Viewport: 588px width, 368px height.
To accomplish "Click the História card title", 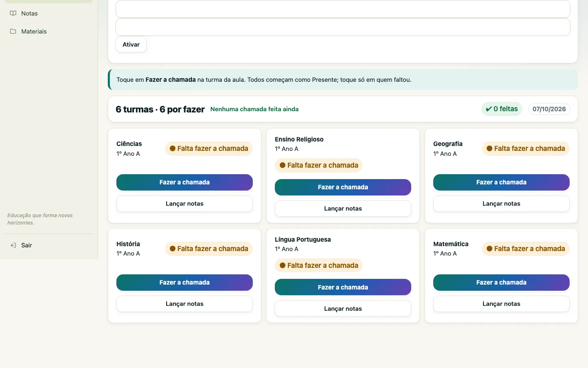I will coord(128,244).
